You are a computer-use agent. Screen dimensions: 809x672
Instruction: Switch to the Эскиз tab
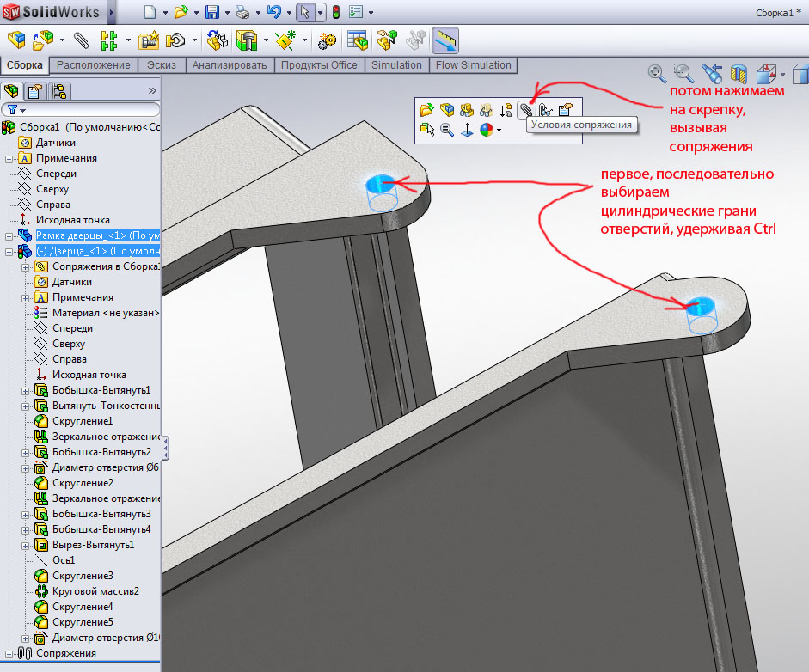coord(162,65)
